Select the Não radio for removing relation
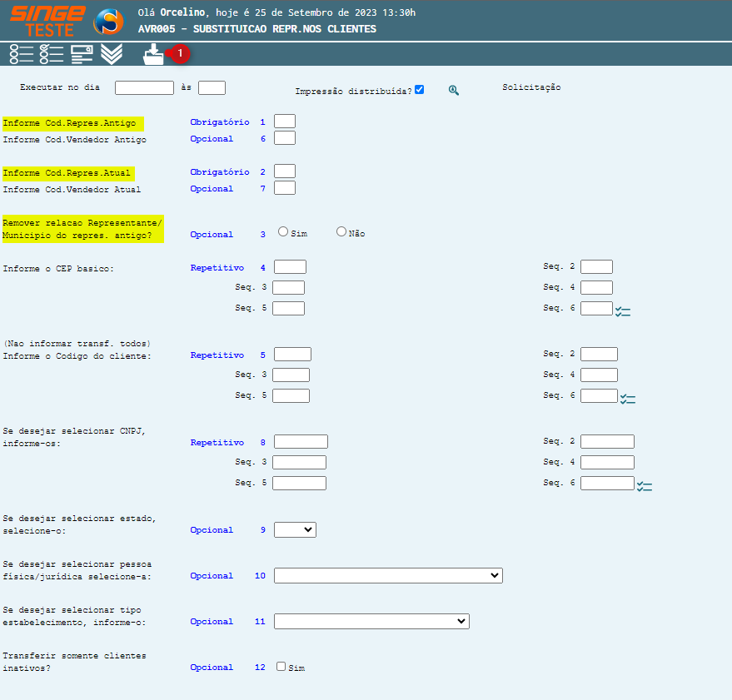This screenshot has height=700, width=732. pyautogui.click(x=341, y=232)
